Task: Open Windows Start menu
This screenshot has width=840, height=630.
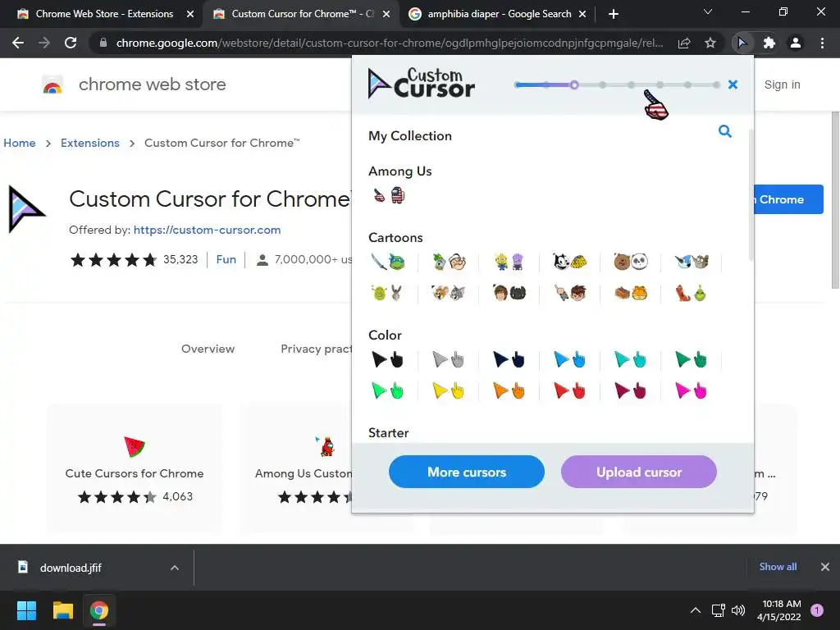Action: pyautogui.click(x=26, y=610)
